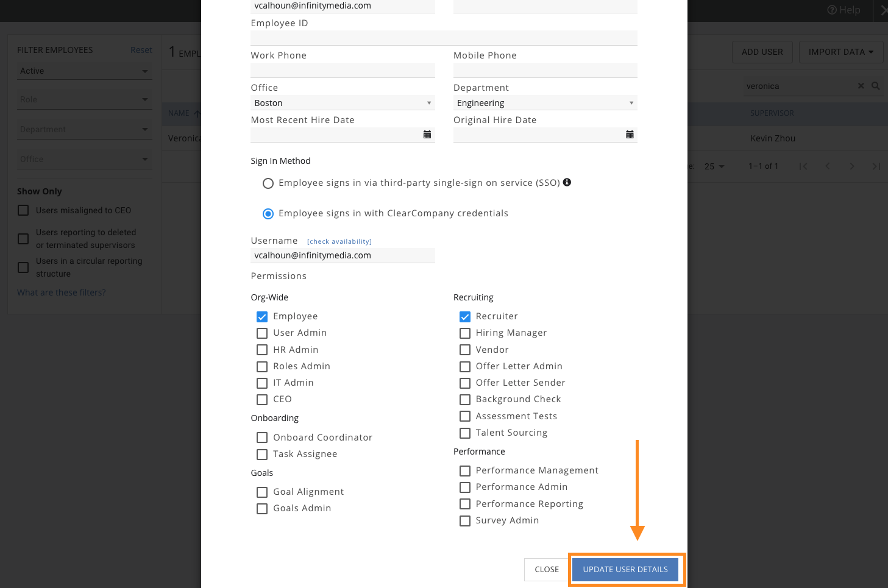
Task: Uncheck the Recruiter permission
Action: point(465,317)
